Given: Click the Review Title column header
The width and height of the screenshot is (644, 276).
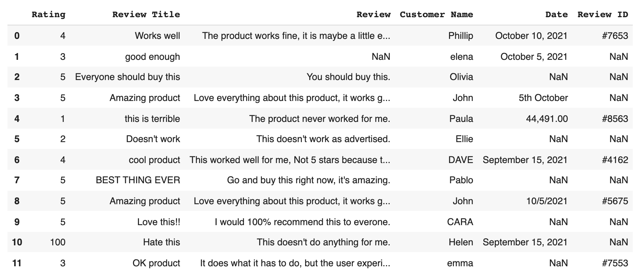Looking at the screenshot, I should [146, 15].
